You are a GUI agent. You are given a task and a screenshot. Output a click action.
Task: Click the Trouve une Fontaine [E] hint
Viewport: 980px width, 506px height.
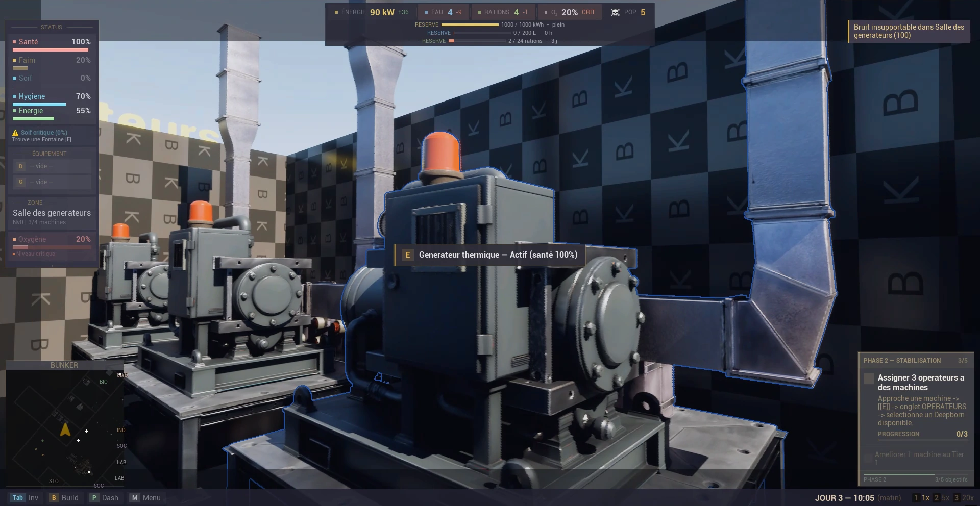point(42,139)
